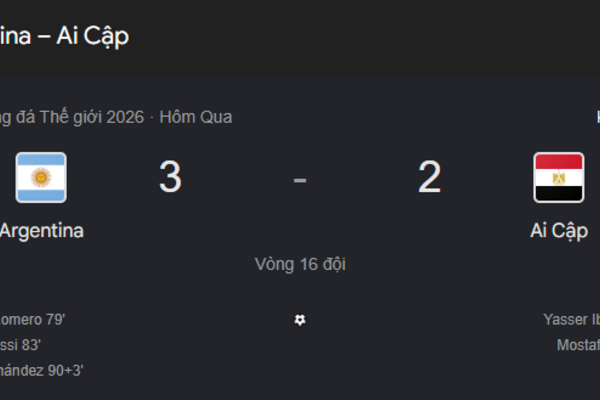Select the Ai Cập team name under flag
600x400 pixels.
pos(559,231)
